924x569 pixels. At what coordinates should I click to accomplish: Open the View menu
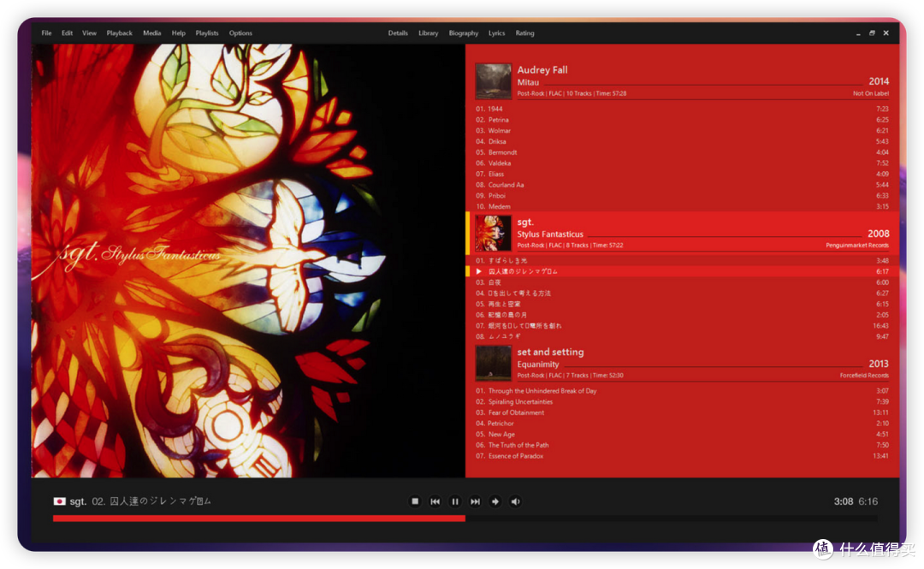point(90,33)
